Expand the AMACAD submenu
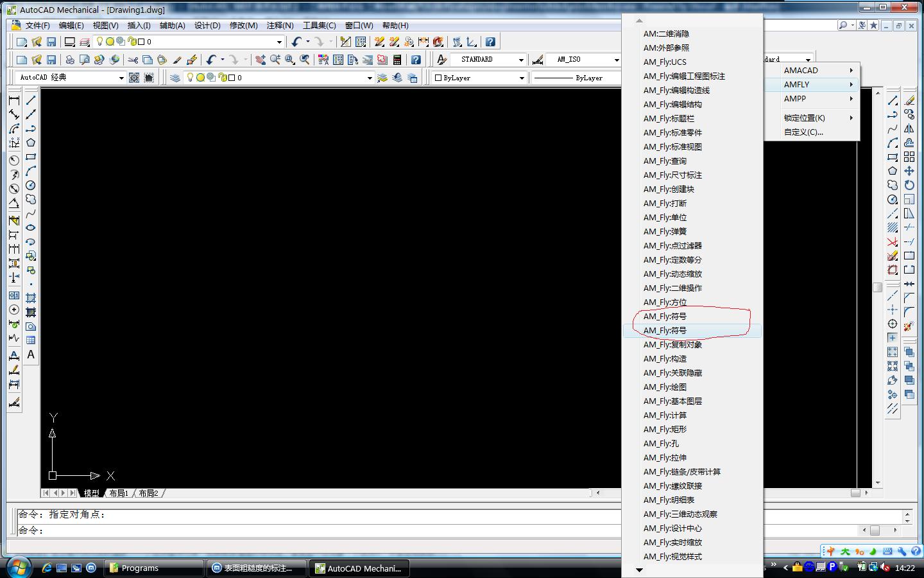This screenshot has height=578, width=924. 812,71
